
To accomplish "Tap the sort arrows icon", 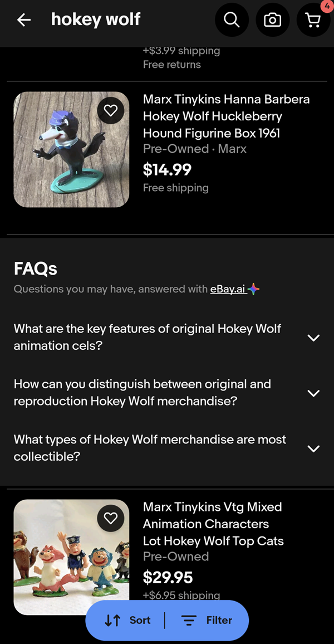I will 112,620.
